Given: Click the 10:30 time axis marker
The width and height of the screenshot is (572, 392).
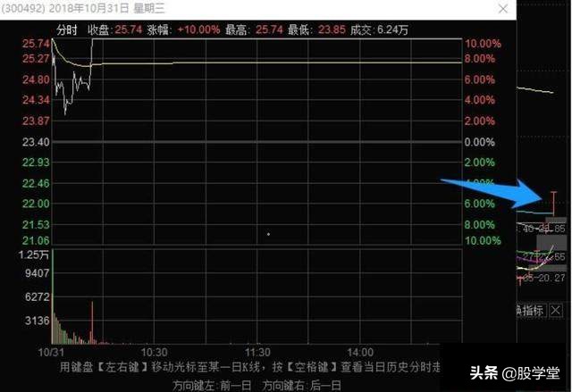Looking at the screenshot, I should 154,353.
